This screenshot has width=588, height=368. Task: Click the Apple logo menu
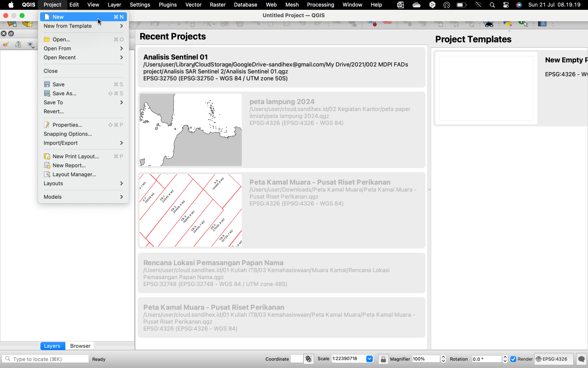point(11,5)
